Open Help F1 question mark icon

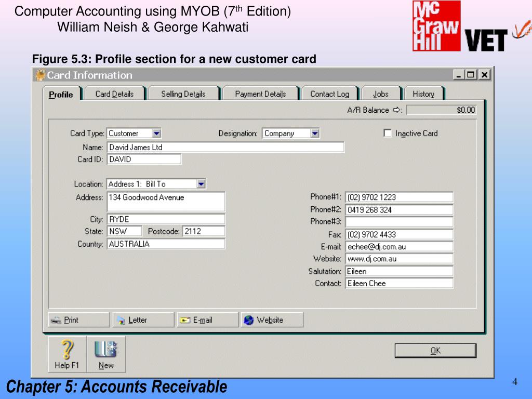(67, 350)
